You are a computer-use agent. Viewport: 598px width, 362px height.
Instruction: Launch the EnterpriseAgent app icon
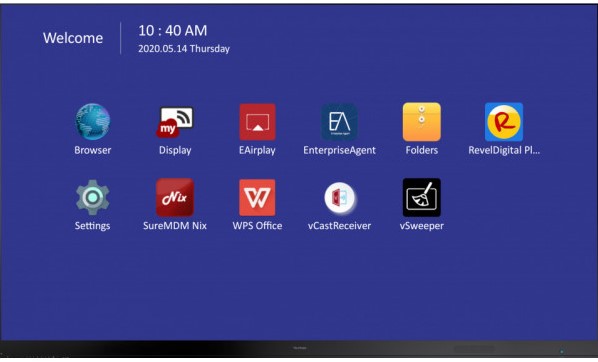click(x=339, y=122)
